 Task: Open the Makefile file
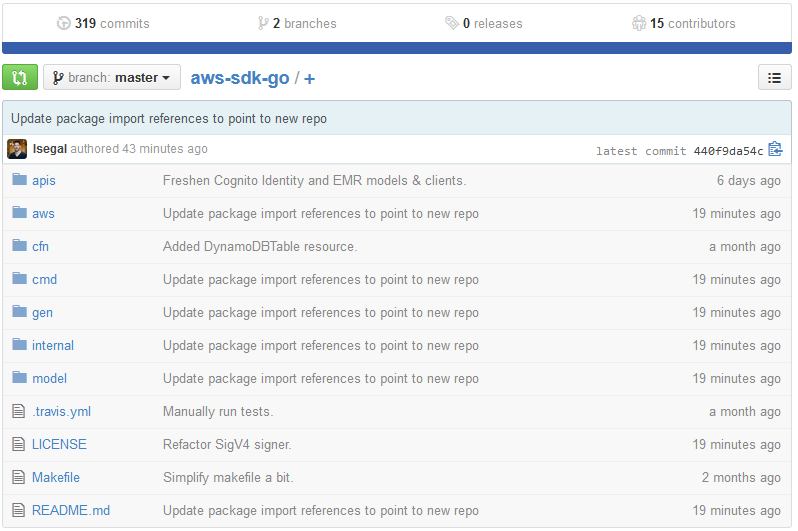[56, 478]
